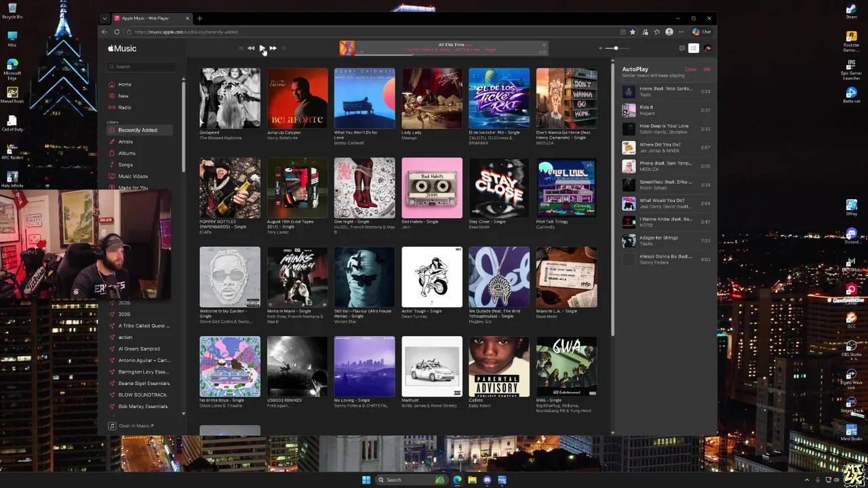Toggle AutoPlay infinity icon
868x488 pixels.
[707, 69]
